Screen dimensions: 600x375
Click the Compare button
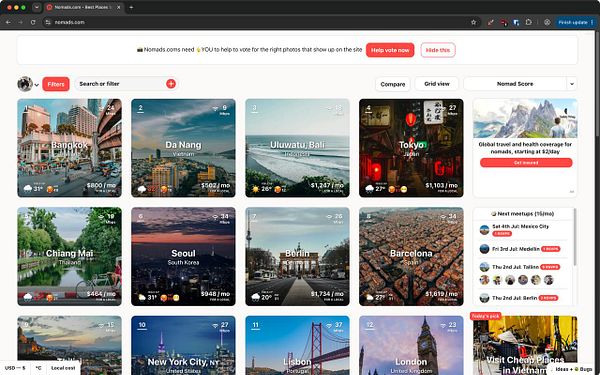[393, 84]
